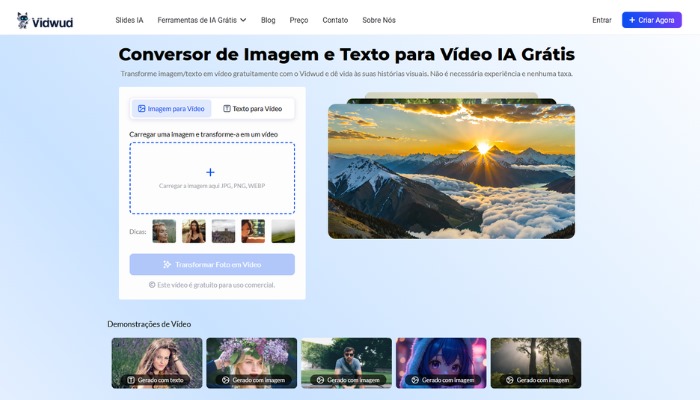Click the plus icon in upload area

tap(210, 172)
